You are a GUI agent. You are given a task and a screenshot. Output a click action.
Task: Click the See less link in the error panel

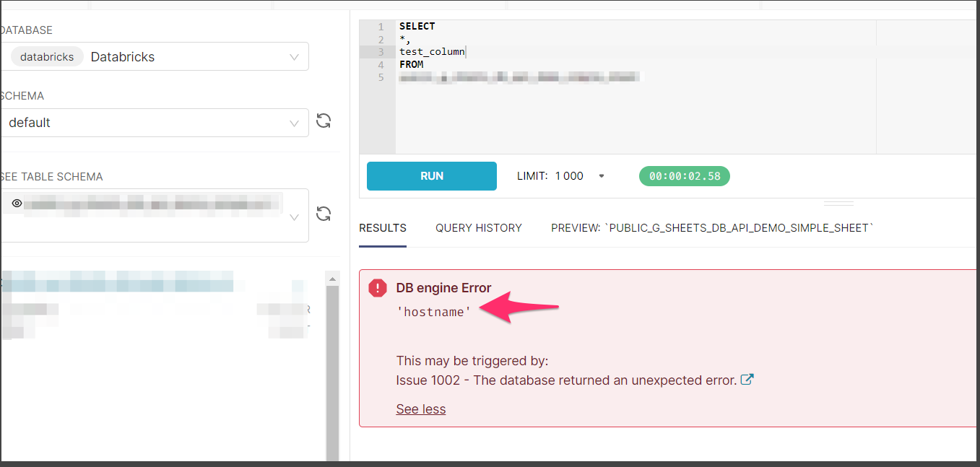[420, 409]
